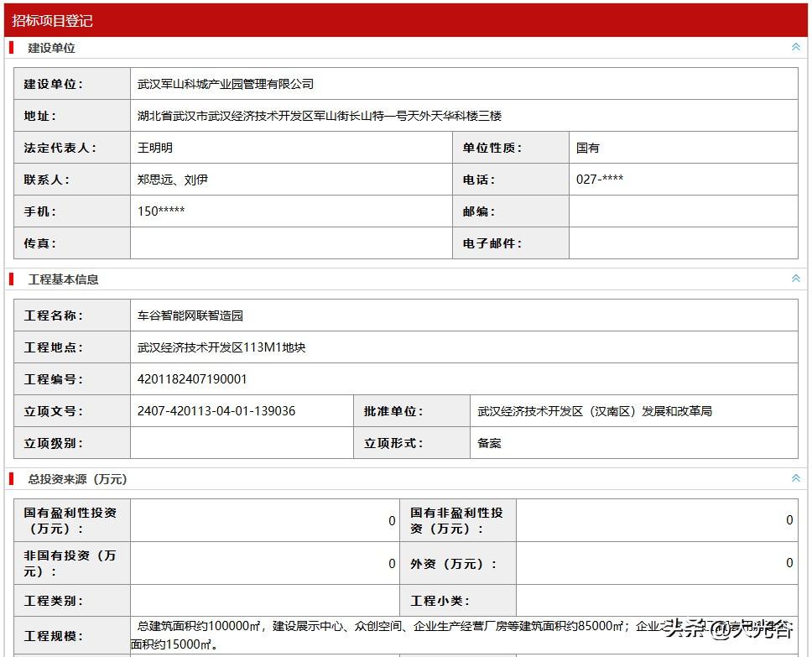Click the 工程编号： field label

point(53,379)
